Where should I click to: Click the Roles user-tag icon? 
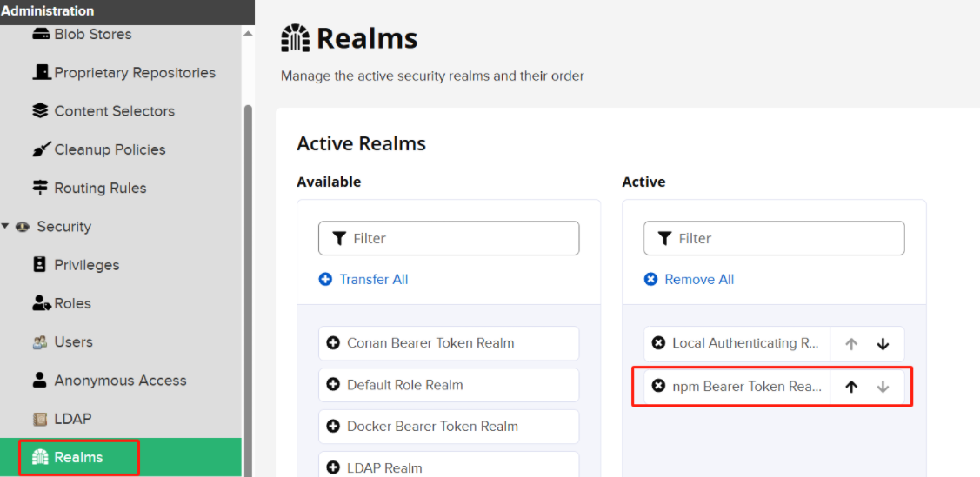tap(41, 304)
